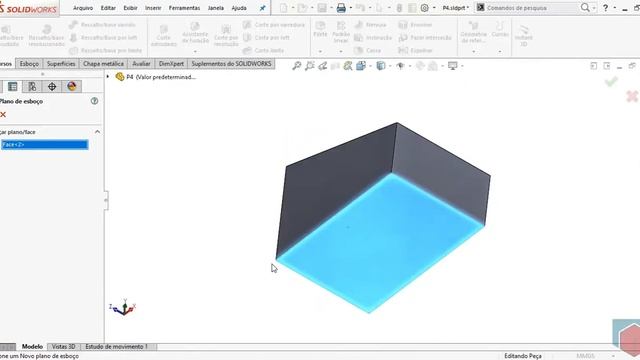Click the Print icon
The image size is (640, 360).
(341, 8)
